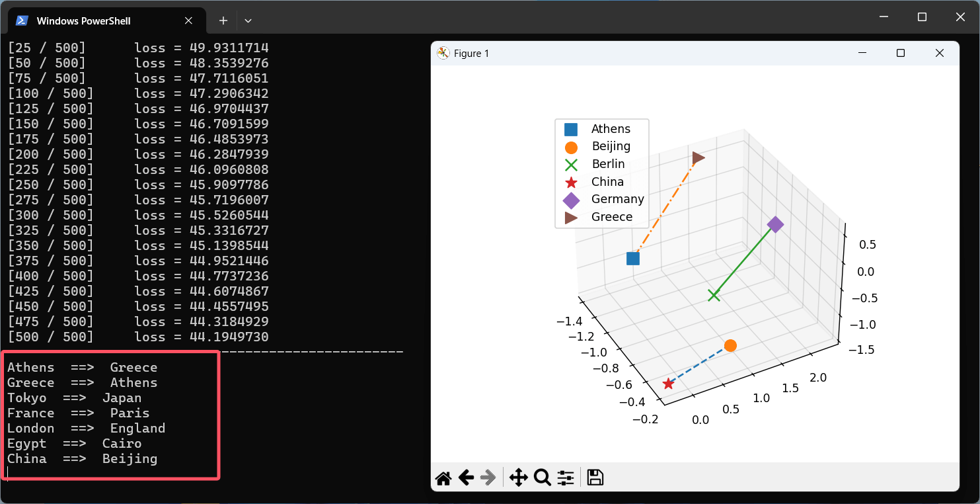Open the configure subplots sliders icon

tap(565, 477)
